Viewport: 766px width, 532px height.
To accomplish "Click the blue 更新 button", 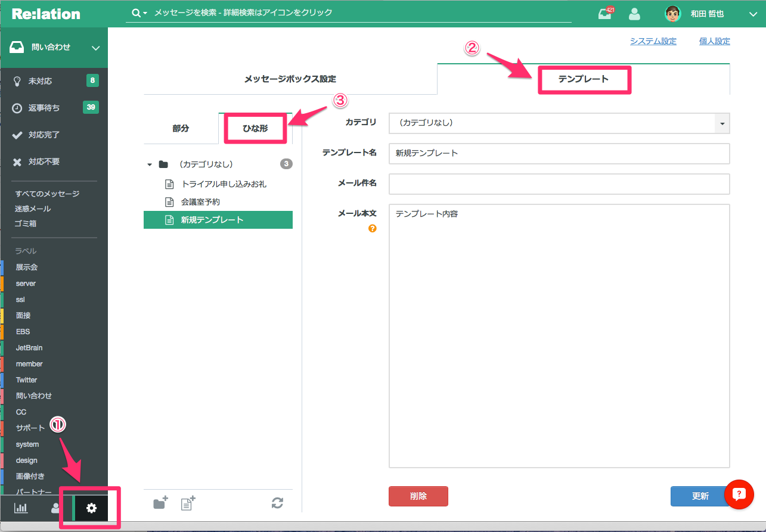I will click(700, 496).
